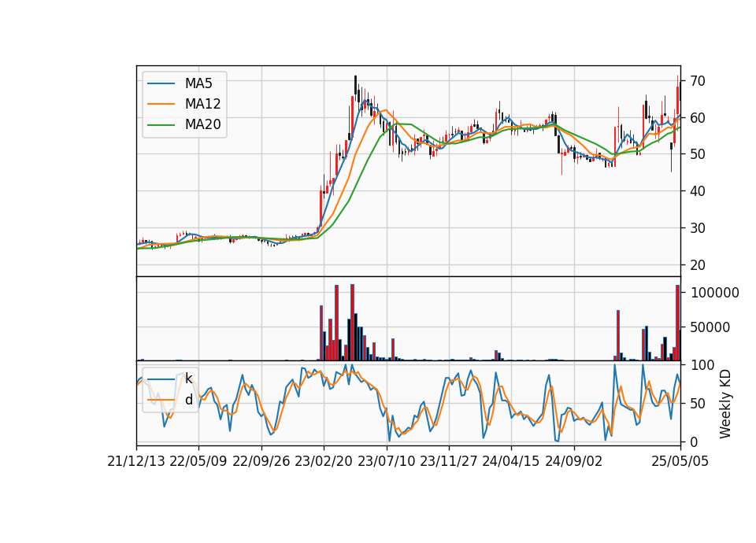Click the MA12 legend label
Image resolution: width=756 pixels, height=543 pixels.
click(202, 104)
